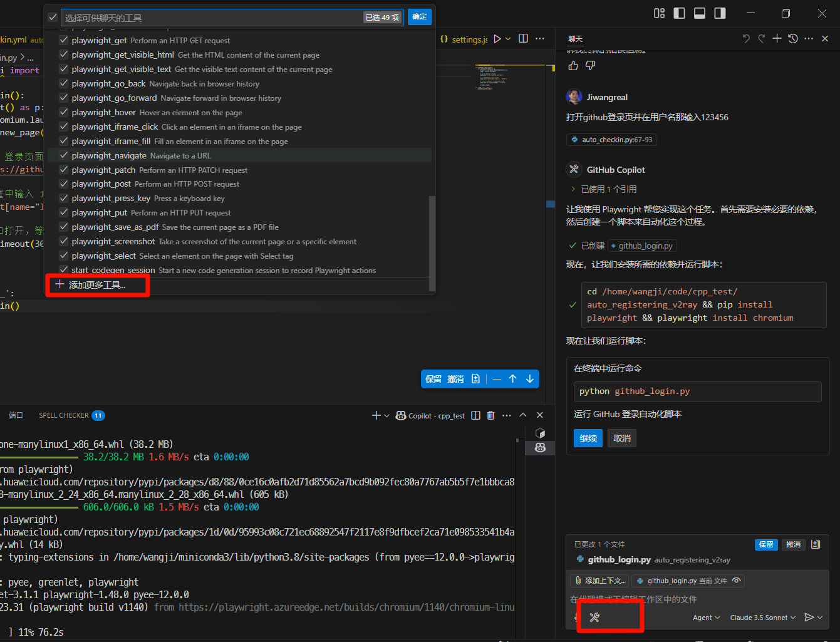Go to next change down arrow
Viewport: 840px width, 642px height.
tap(530, 379)
